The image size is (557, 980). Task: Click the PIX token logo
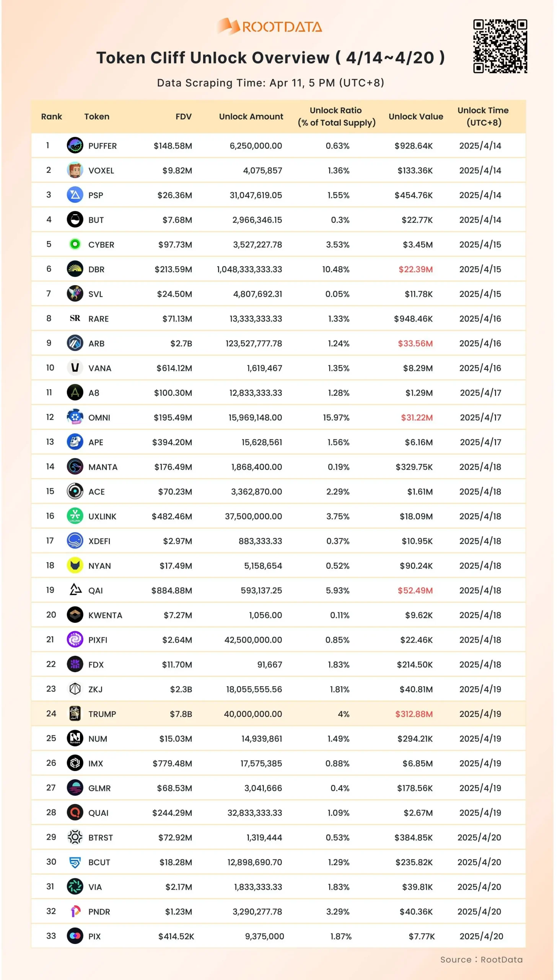tap(75, 936)
